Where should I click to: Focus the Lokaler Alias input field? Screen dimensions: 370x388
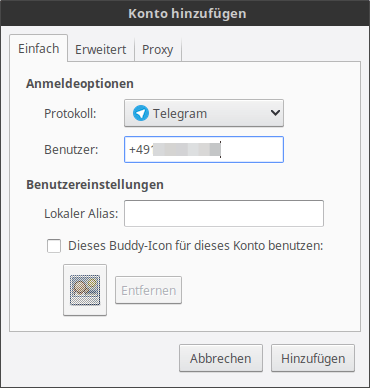pos(224,213)
